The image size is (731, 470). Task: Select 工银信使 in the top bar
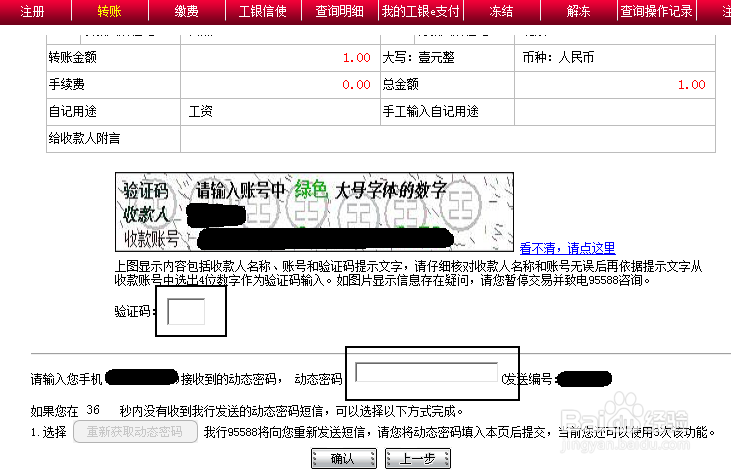click(x=263, y=11)
